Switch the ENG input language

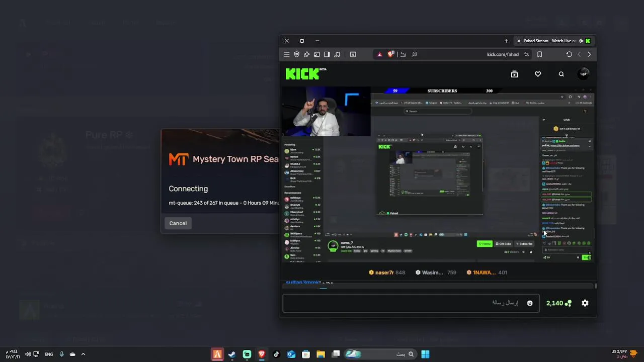49,354
